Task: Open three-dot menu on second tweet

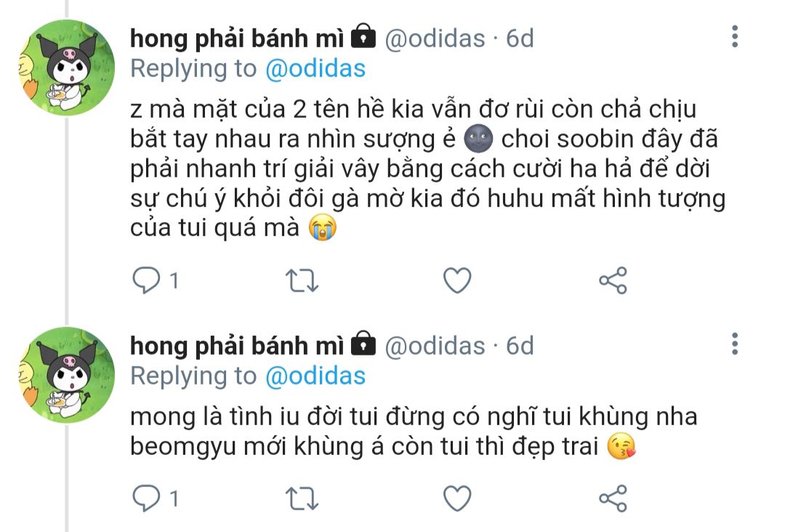Action: [x=734, y=344]
